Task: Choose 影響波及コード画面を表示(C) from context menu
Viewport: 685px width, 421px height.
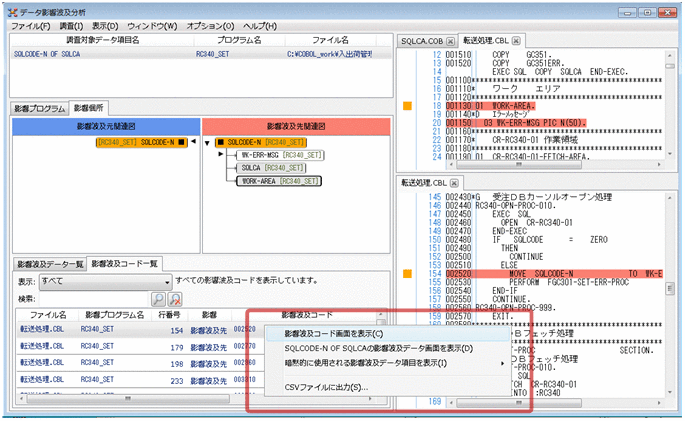Action: click(x=387, y=334)
